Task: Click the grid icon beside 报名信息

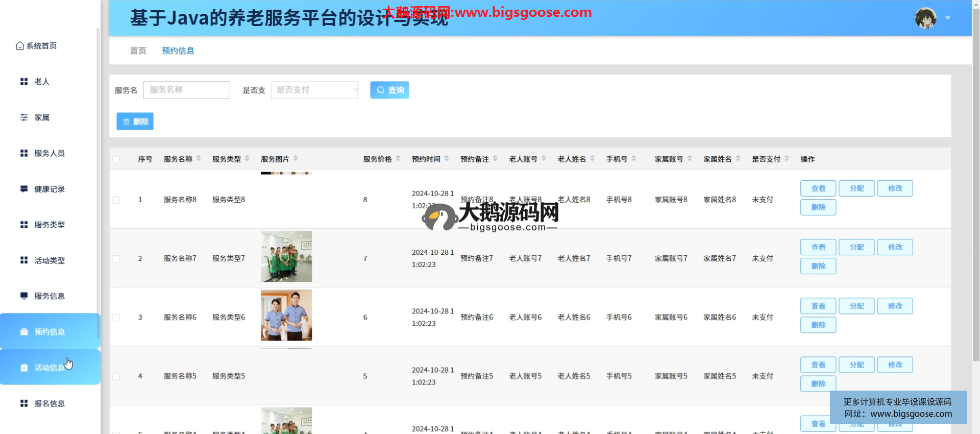Action: click(x=24, y=403)
